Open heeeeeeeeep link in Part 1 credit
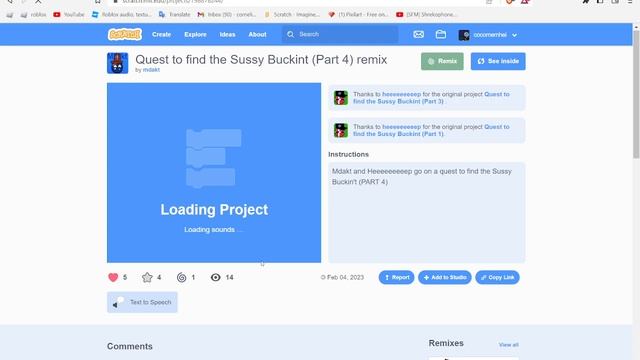The height and width of the screenshot is (360, 640). coord(401,127)
